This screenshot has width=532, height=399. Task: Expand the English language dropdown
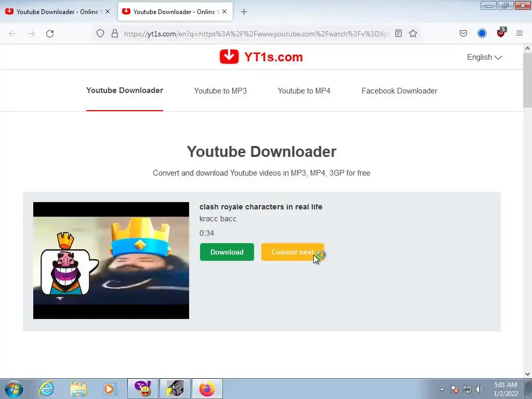(x=484, y=57)
